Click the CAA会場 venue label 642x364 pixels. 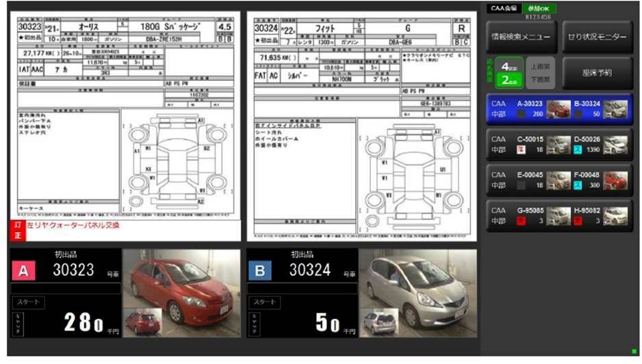coord(504,8)
